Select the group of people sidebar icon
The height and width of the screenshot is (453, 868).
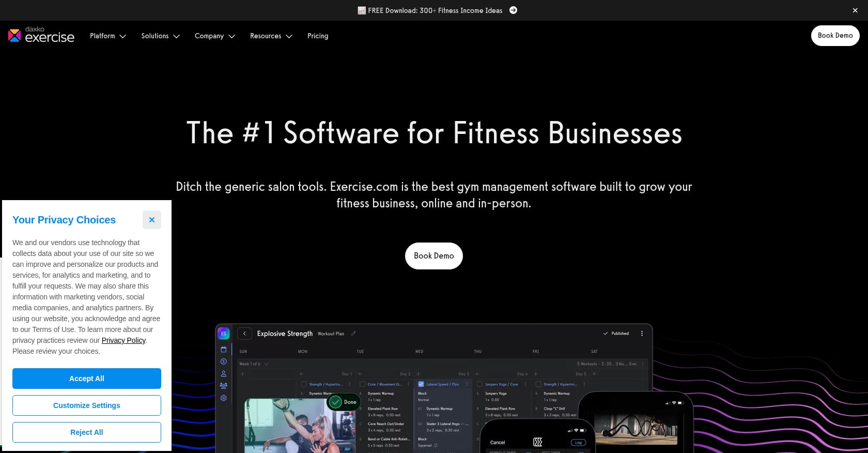pyautogui.click(x=224, y=386)
